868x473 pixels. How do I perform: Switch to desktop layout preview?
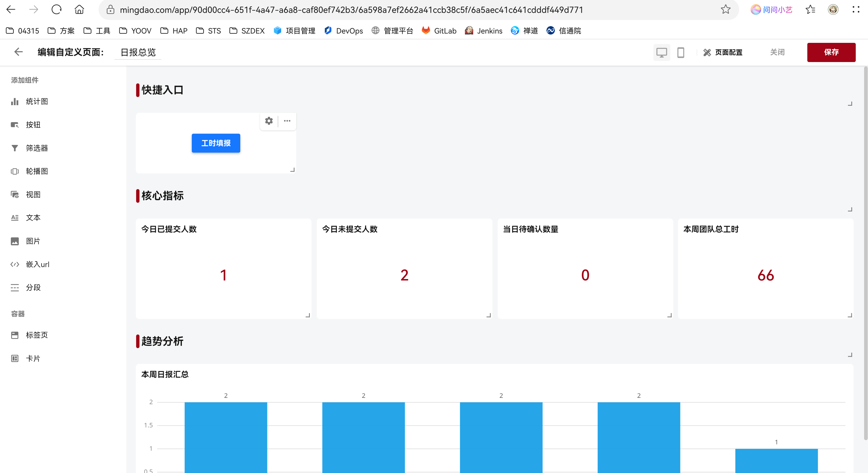coord(661,52)
